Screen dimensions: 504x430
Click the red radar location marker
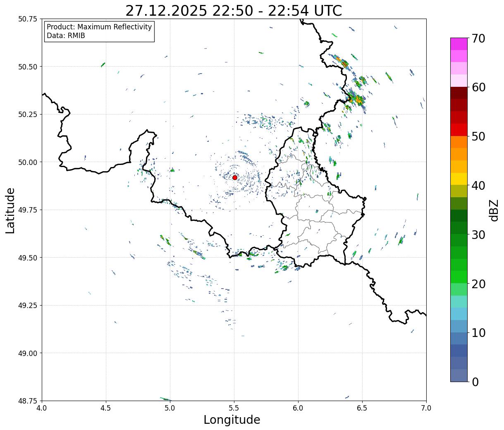[235, 177]
